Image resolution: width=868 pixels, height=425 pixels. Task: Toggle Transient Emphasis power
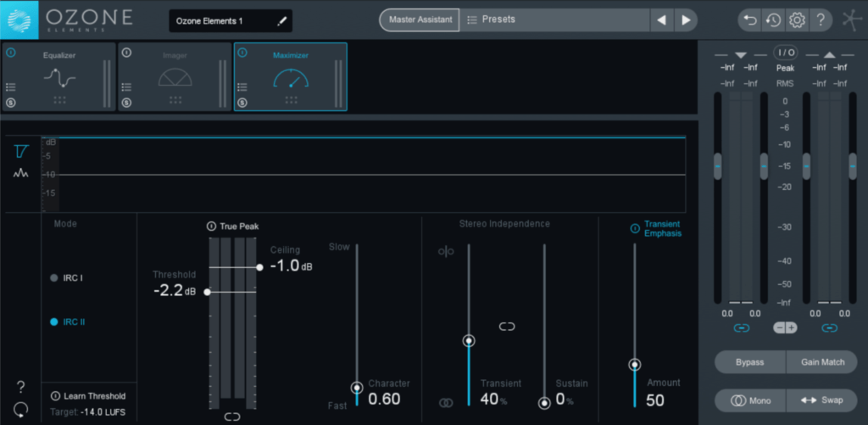pos(635,227)
